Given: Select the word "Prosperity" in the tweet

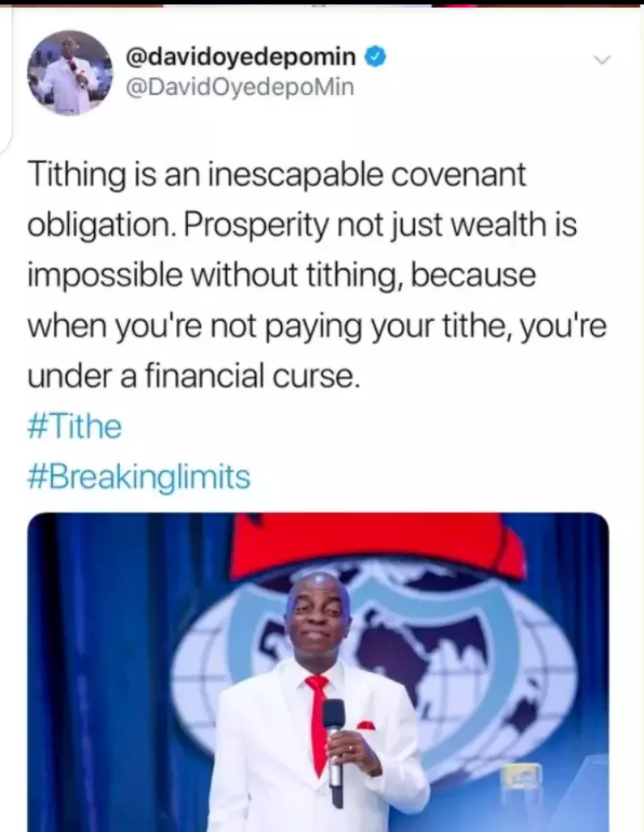Looking at the screenshot, I should 258,225.
